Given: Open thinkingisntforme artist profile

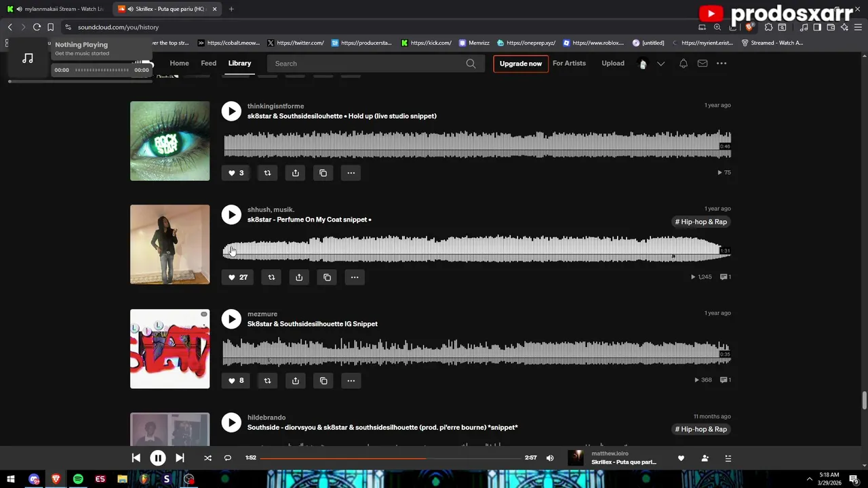Looking at the screenshot, I should pos(275,106).
